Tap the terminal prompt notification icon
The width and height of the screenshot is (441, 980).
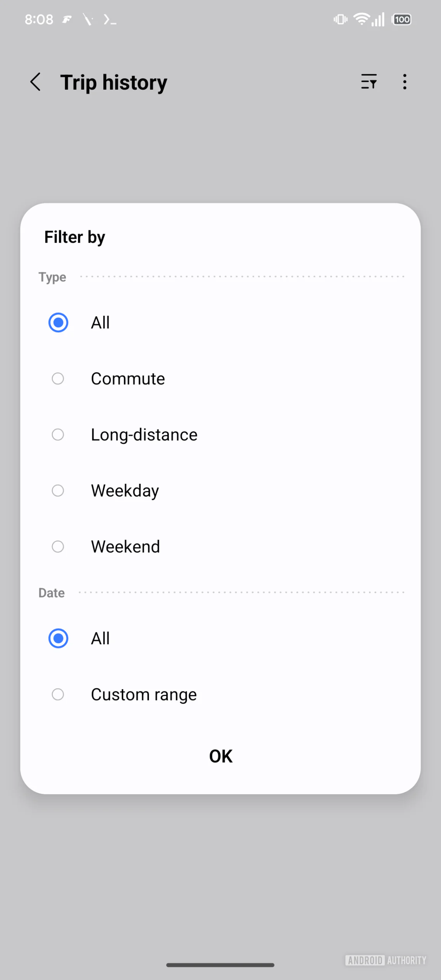pyautogui.click(x=110, y=19)
